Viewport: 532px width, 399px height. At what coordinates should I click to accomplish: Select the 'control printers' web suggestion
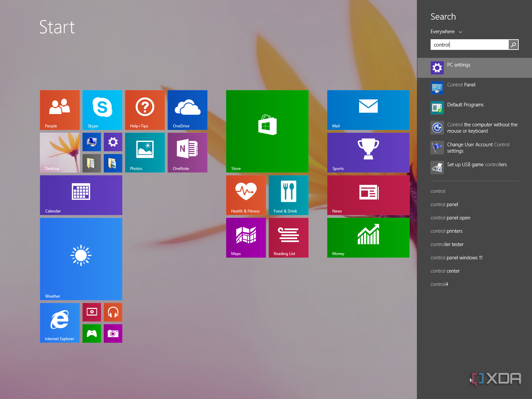[x=446, y=231]
